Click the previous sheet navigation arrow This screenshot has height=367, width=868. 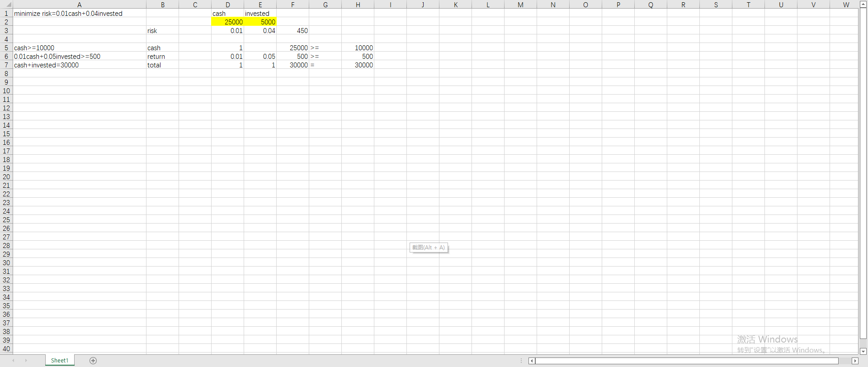[14, 361]
